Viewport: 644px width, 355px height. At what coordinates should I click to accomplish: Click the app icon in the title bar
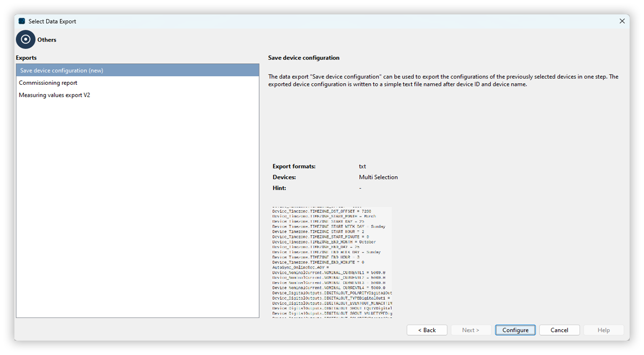click(x=22, y=21)
